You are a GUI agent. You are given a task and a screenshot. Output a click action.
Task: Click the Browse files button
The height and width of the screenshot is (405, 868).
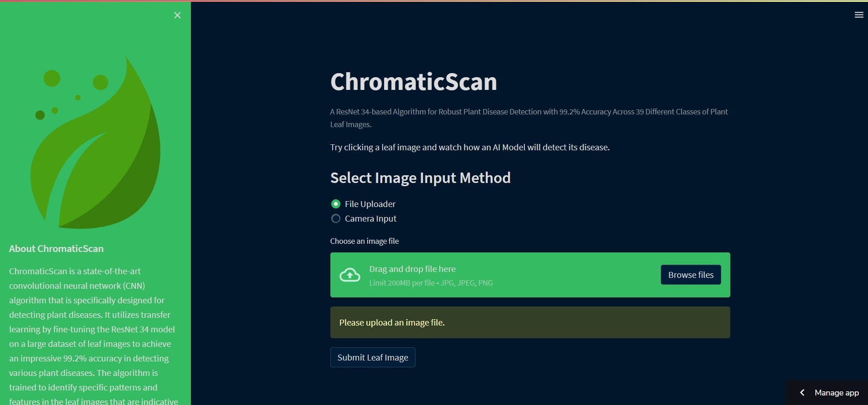coord(691,275)
